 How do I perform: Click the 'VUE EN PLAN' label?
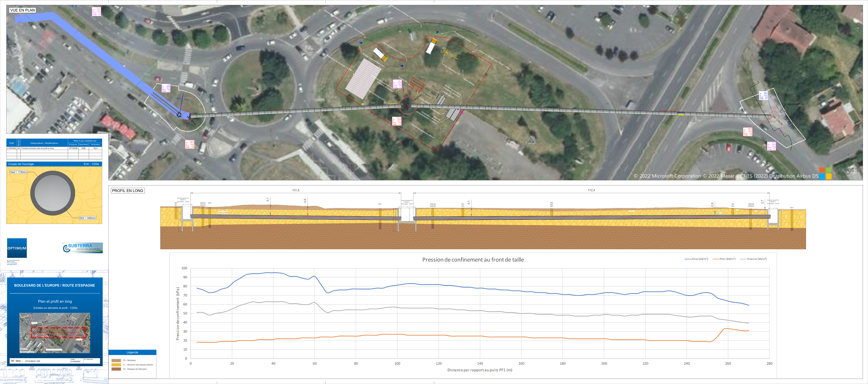coord(23,10)
